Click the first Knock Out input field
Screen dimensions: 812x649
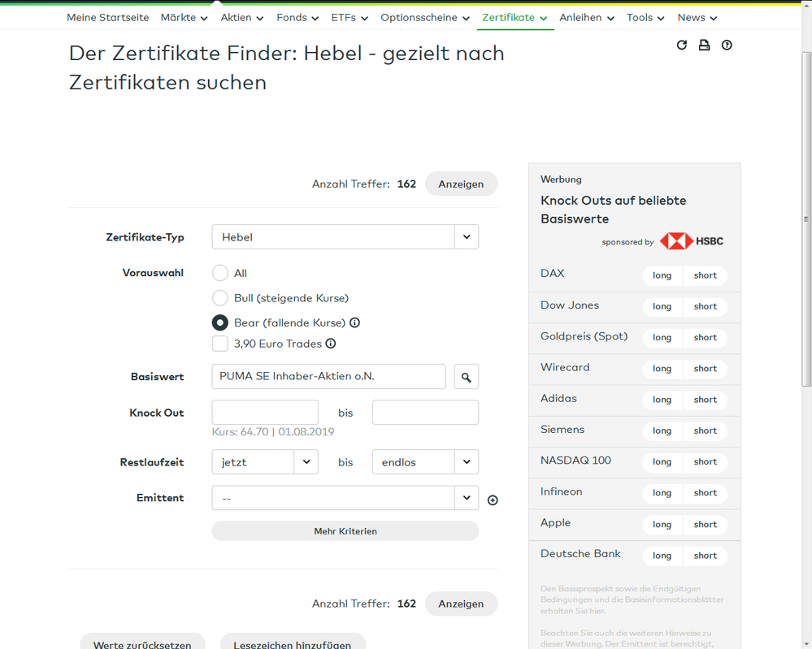pos(264,412)
